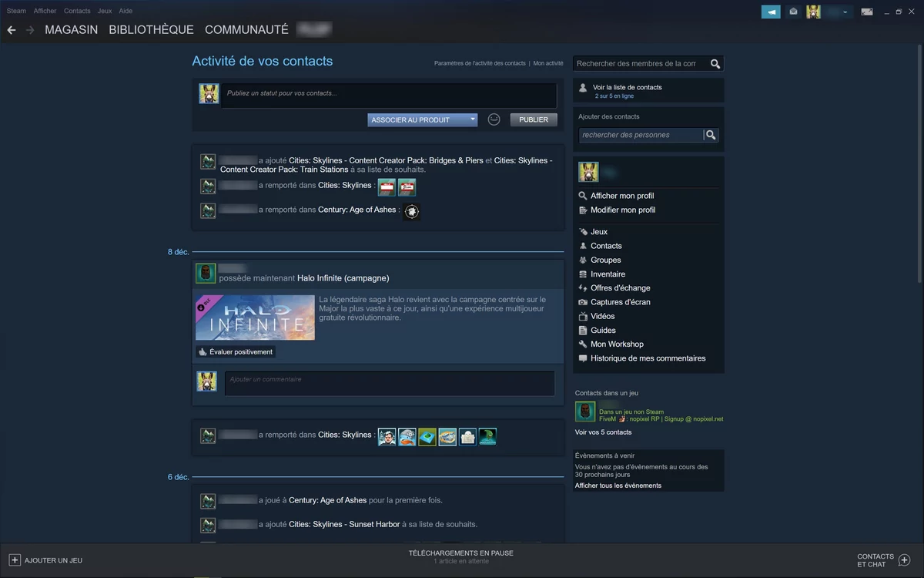Viewport: 924px width, 578px height.
Task: Click the Inventaire grid icon
Action: click(583, 274)
